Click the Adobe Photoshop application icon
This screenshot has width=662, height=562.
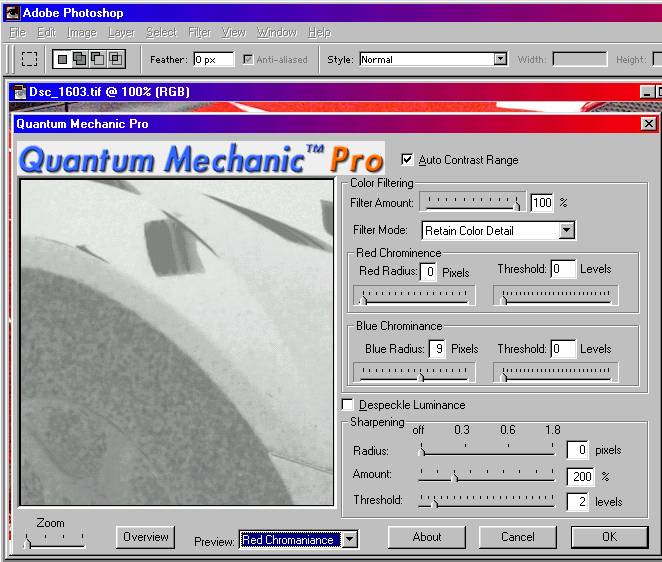[x=12, y=13]
